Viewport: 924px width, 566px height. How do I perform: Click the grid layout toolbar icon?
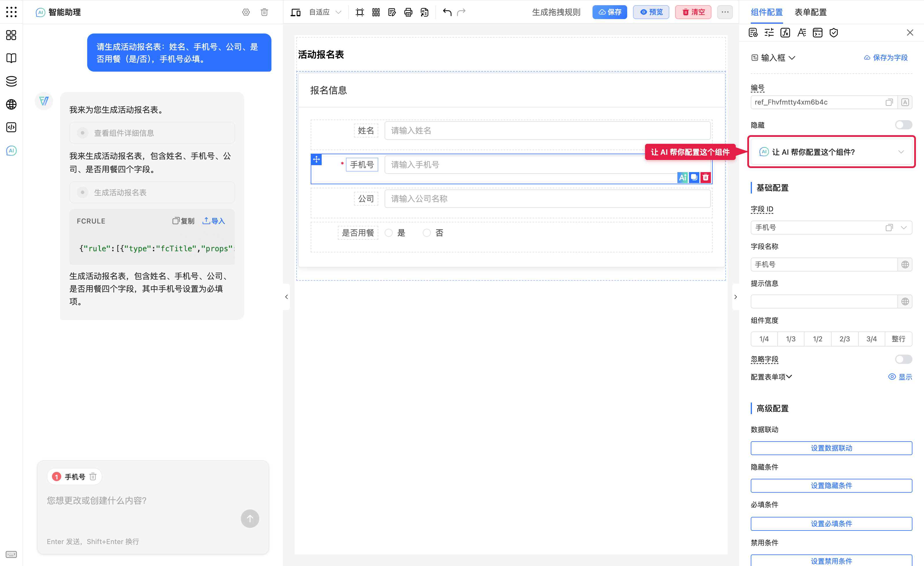[x=376, y=12]
